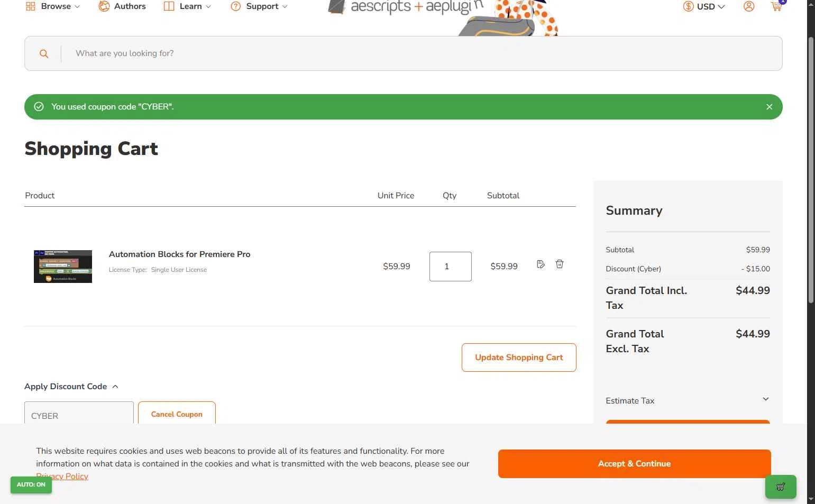Click Update Shopping Cart button
The height and width of the screenshot is (504, 815).
coord(519,358)
